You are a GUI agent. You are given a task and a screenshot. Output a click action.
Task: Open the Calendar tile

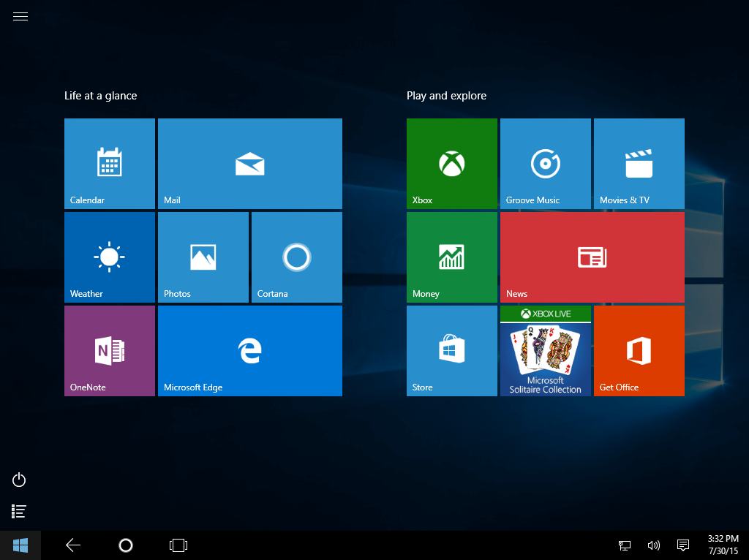click(x=110, y=164)
